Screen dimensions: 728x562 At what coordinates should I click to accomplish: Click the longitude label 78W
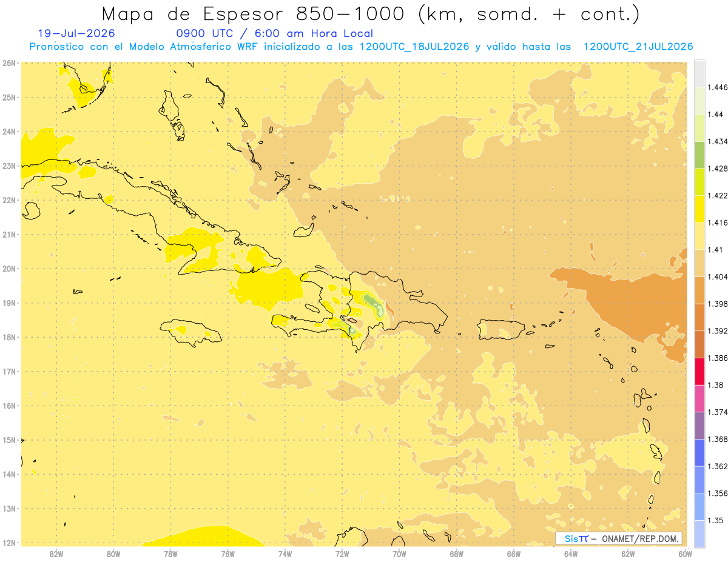(x=170, y=553)
